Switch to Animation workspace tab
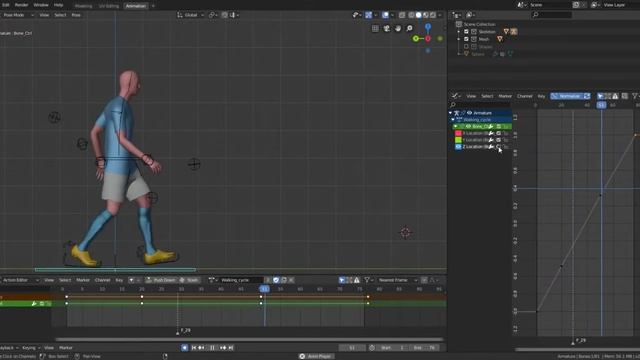The image size is (640, 360). click(136, 6)
